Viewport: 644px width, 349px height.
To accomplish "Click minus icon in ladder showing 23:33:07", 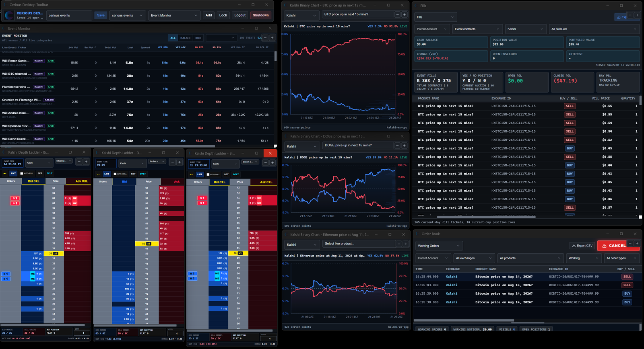I will (x=79, y=162).
